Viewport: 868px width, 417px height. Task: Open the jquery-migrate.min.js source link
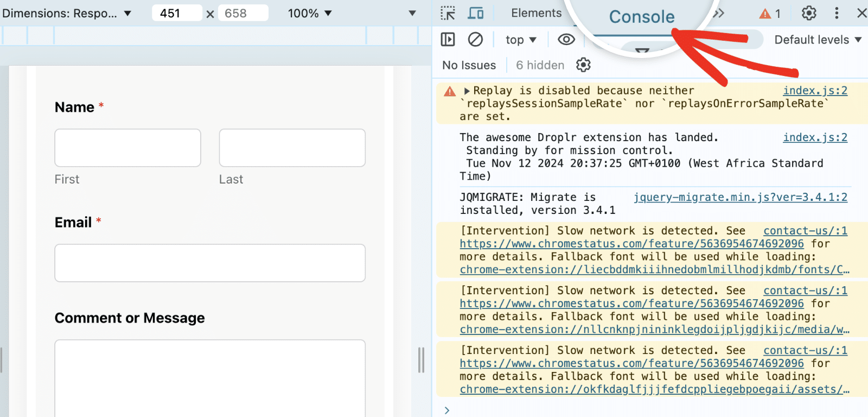[x=741, y=197]
